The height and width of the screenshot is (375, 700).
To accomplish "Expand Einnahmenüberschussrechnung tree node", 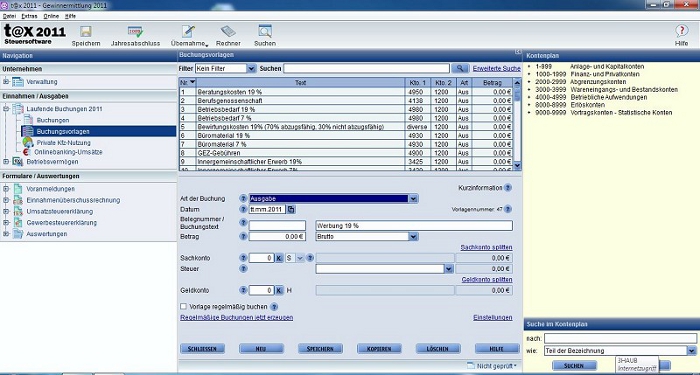I will [6, 200].
